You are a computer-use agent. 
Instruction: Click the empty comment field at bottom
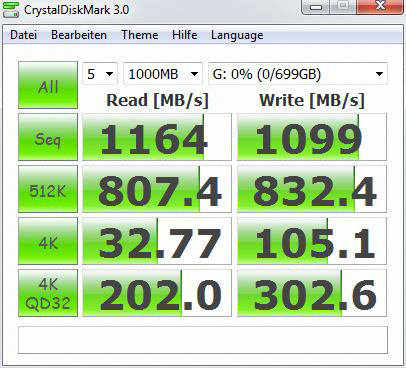tap(203, 340)
